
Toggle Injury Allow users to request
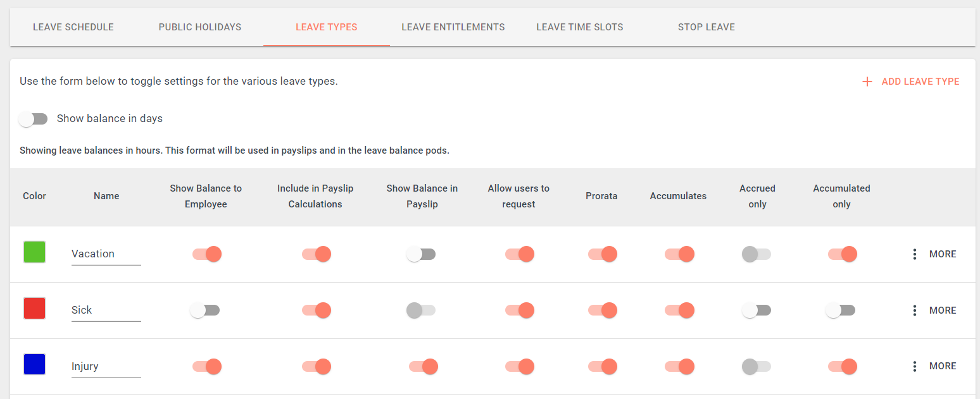click(519, 366)
